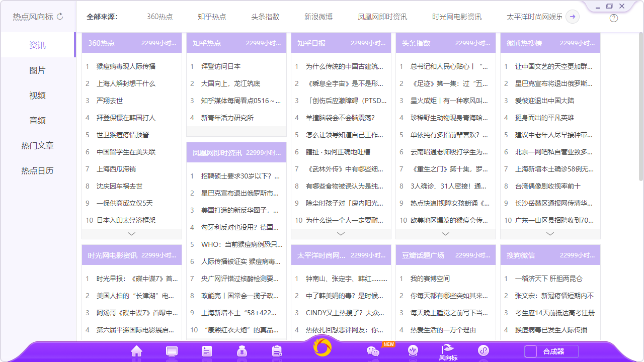This screenshot has height=362, width=644.
Task: Switch to the 图片 sidebar tab
Action: point(38,70)
